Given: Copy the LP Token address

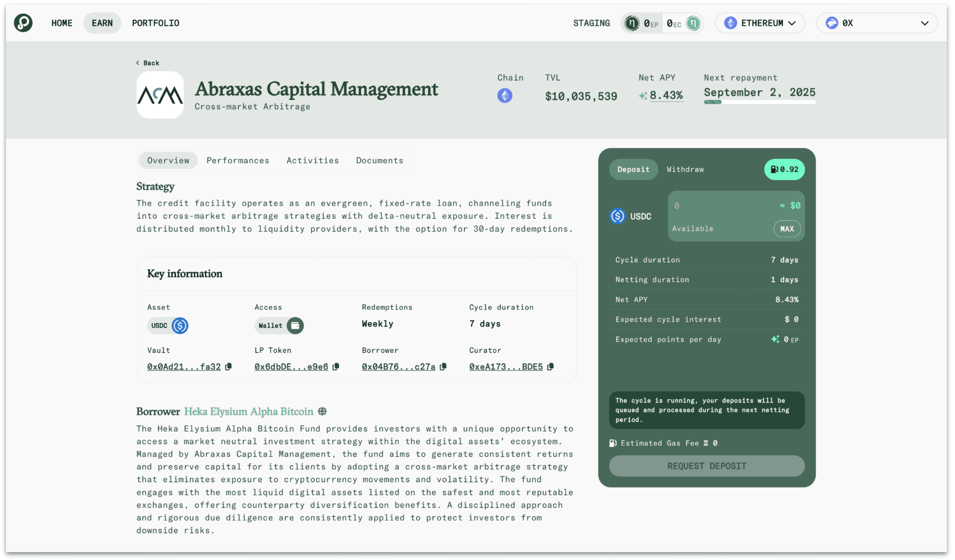Looking at the screenshot, I should (335, 367).
